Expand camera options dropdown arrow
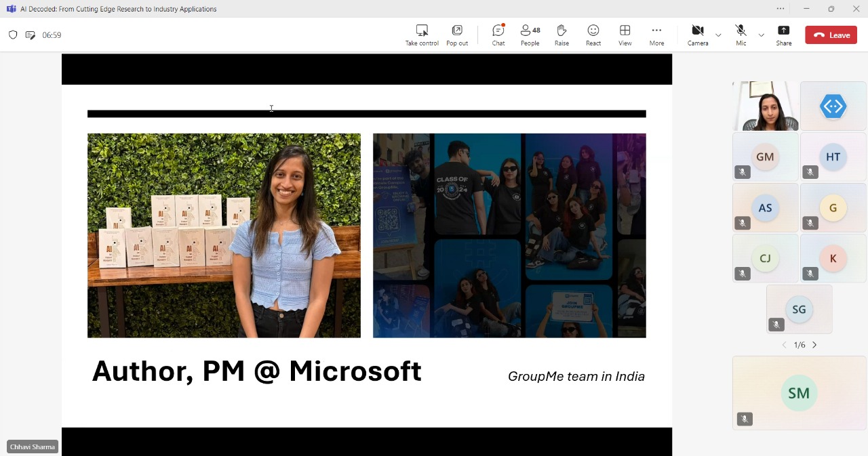This screenshot has height=456, width=868. [x=718, y=35]
